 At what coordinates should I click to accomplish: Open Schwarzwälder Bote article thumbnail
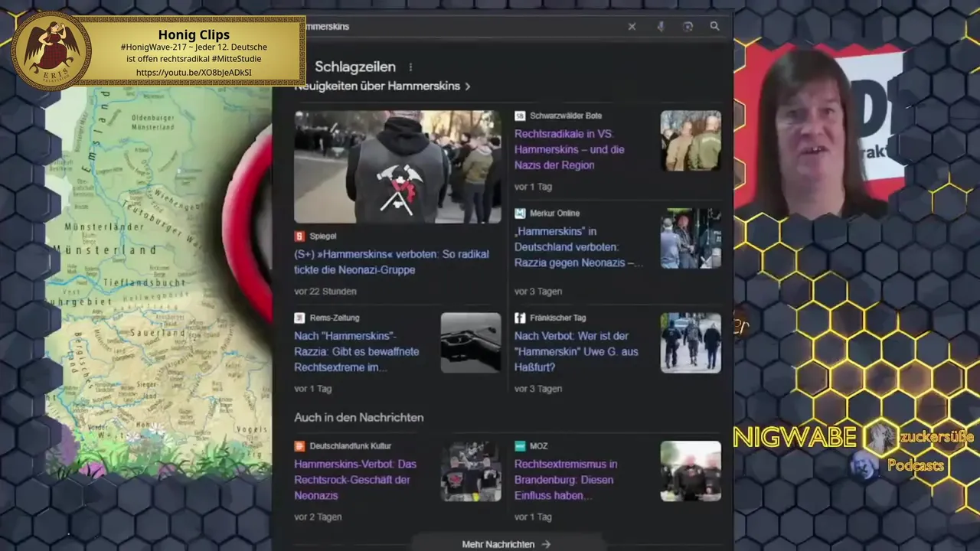pyautogui.click(x=691, y=141)
